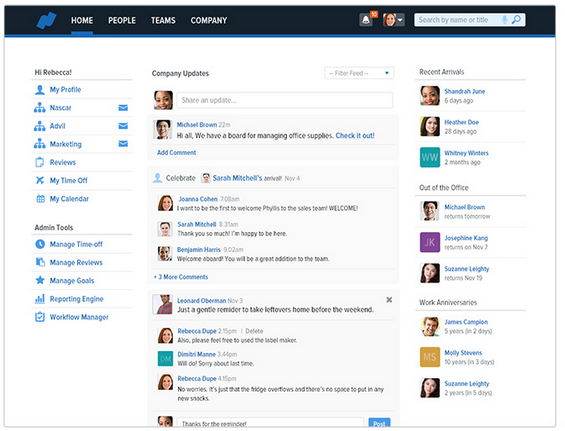This screenshot has width=565, height=431.
Task: Click envelope icon beside Marketing team
Action: [123, 144]
